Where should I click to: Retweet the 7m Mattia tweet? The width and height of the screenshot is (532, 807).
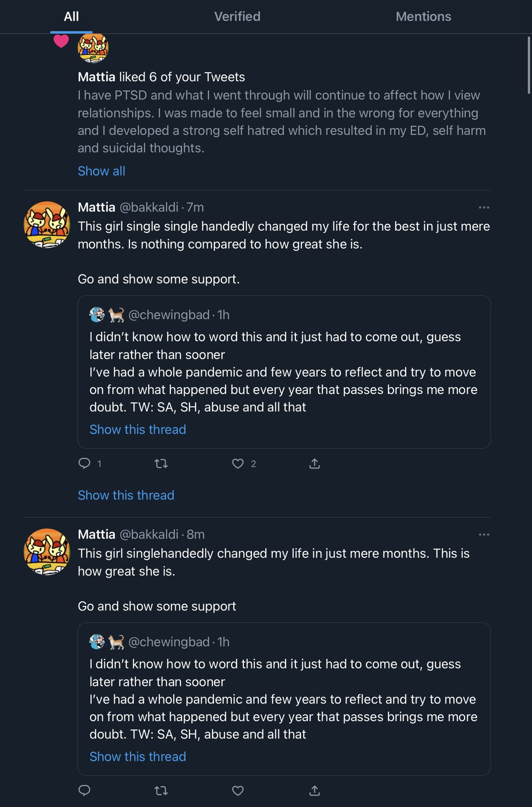point(161,464)
